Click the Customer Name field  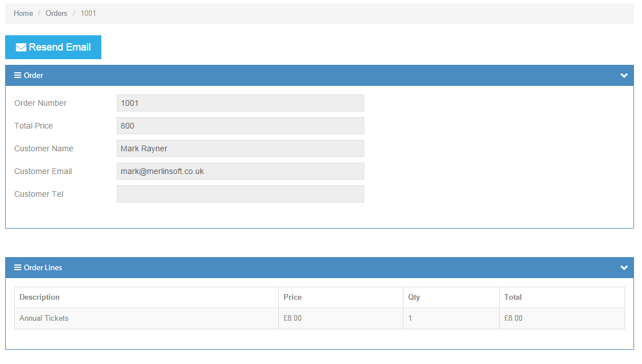point(240,148)
